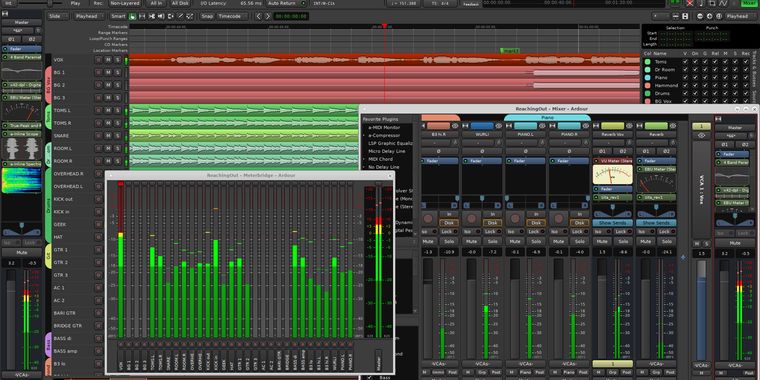Select the Draw pencil tool
The height and width of the screenshot is (380, 760).
(180, 16)
